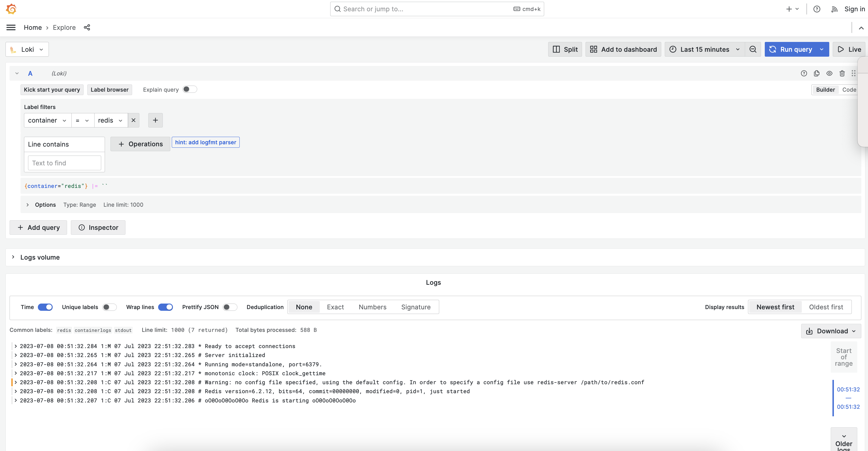
Task: Click the Text to find input
Action: (x=64, y=163)
